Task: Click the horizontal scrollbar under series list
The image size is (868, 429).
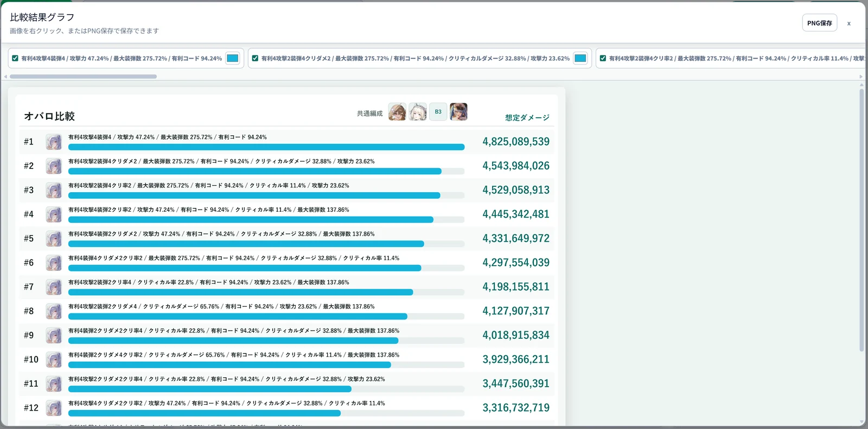Action: (x=84, y=77)
